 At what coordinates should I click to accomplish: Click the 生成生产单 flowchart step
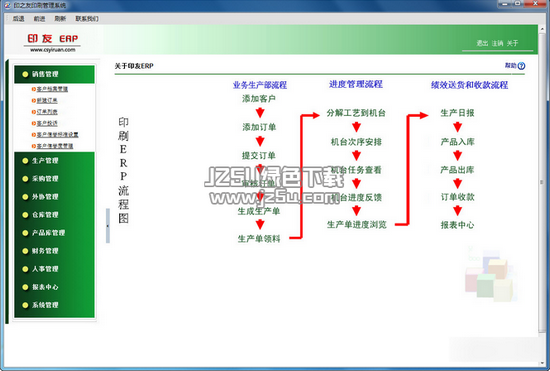click(x=259, y=211)
